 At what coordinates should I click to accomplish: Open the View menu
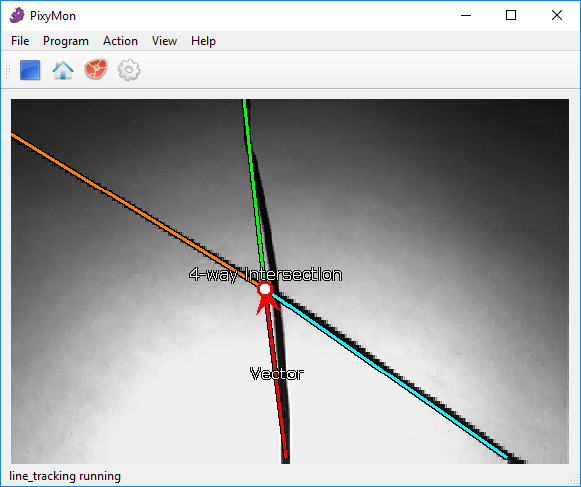click(x=165, y=41)
